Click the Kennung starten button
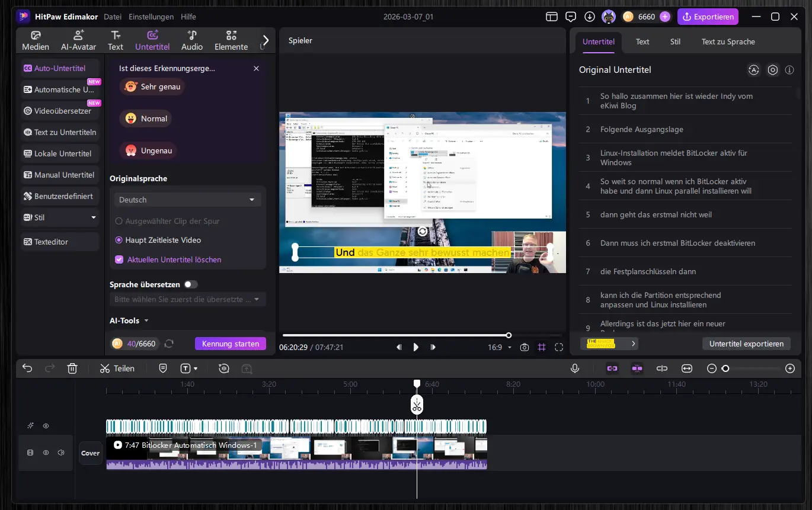The image size is (812, 510). click(230, 344)
